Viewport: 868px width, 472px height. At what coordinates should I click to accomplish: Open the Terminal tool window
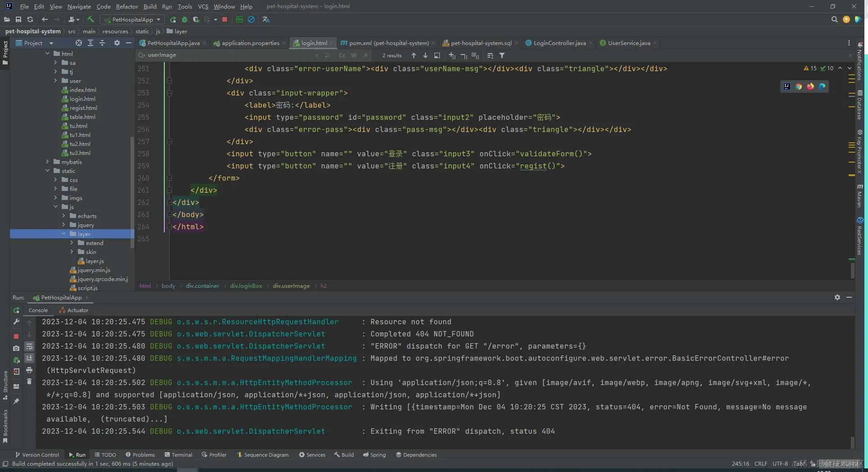(x=178, y=455)
